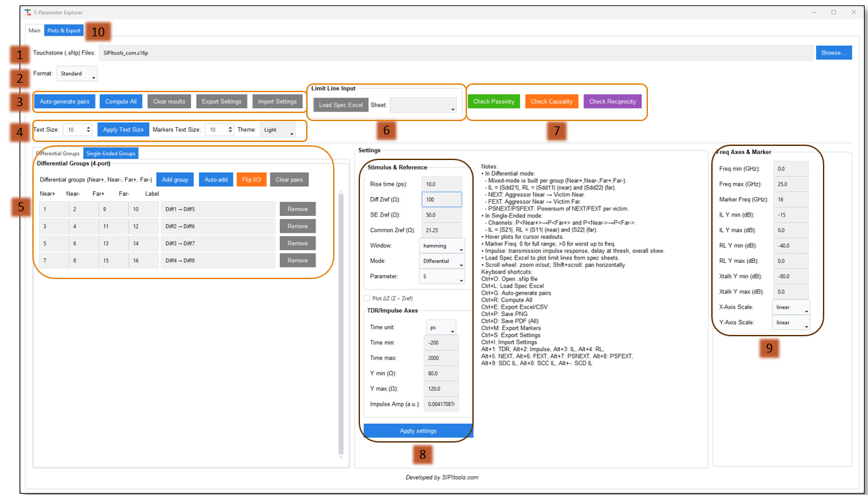Click the Diff Zref field
Image resolution: width=868 pixels, height=495 pixels.
[x=441, y=199]
